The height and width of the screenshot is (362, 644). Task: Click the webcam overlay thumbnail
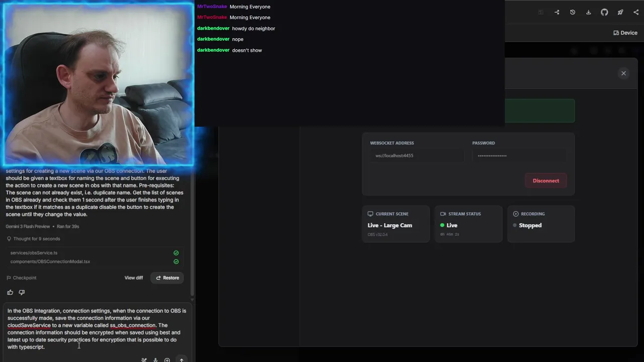(98, 83)
